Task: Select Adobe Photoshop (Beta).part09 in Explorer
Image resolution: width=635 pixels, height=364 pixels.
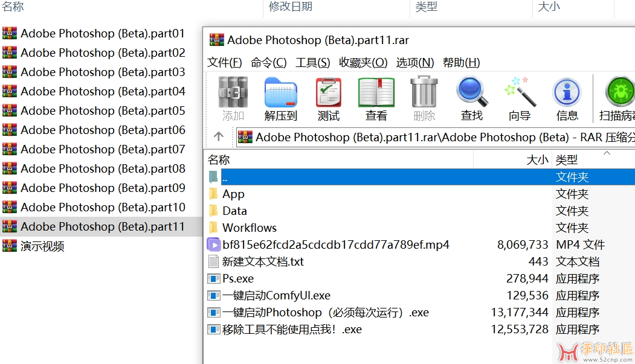Action: coord(103,188)
